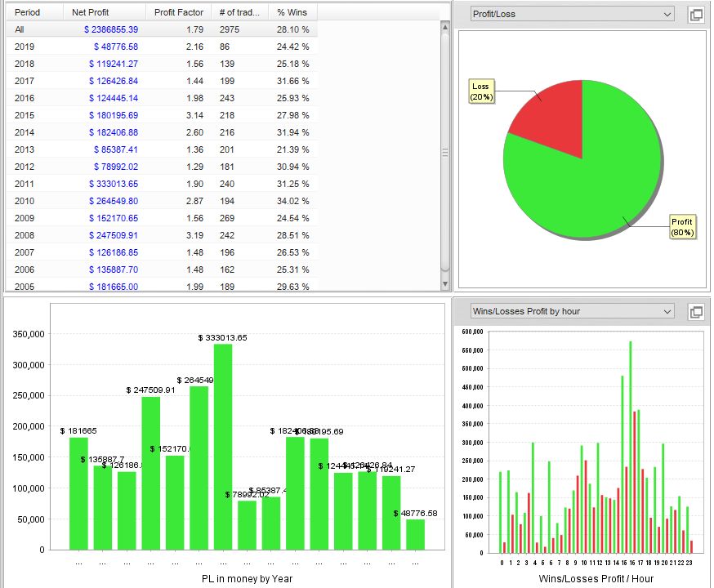Click the 34.02 % wins cell

(x=292, y=201)
